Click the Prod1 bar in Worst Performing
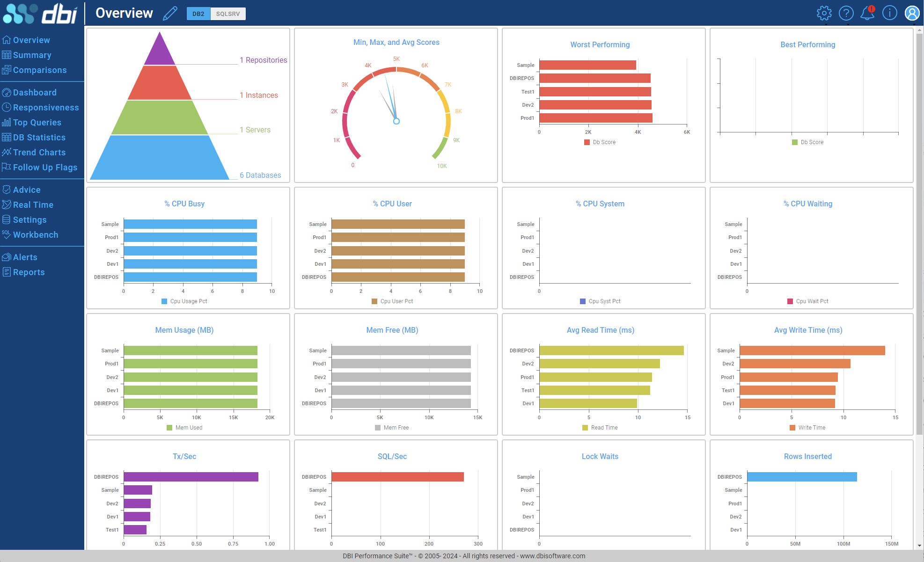The height and width of the screenshot is (562, 924). 596,118
